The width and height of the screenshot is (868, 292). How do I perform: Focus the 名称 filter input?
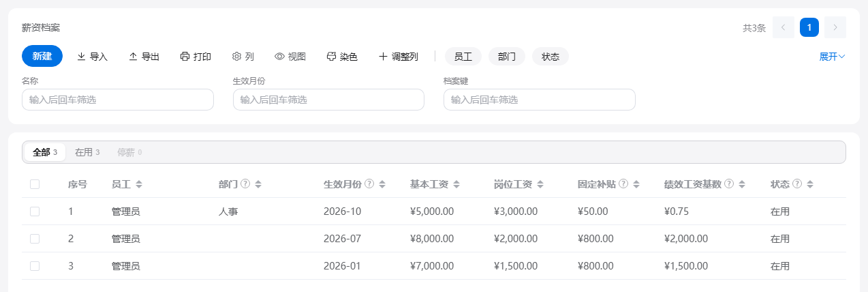(118, 100)
